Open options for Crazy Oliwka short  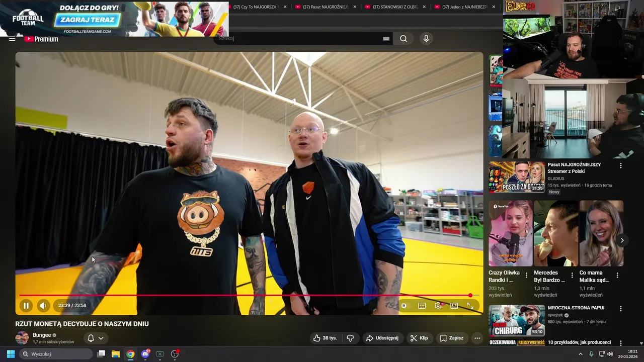point(526,275)
